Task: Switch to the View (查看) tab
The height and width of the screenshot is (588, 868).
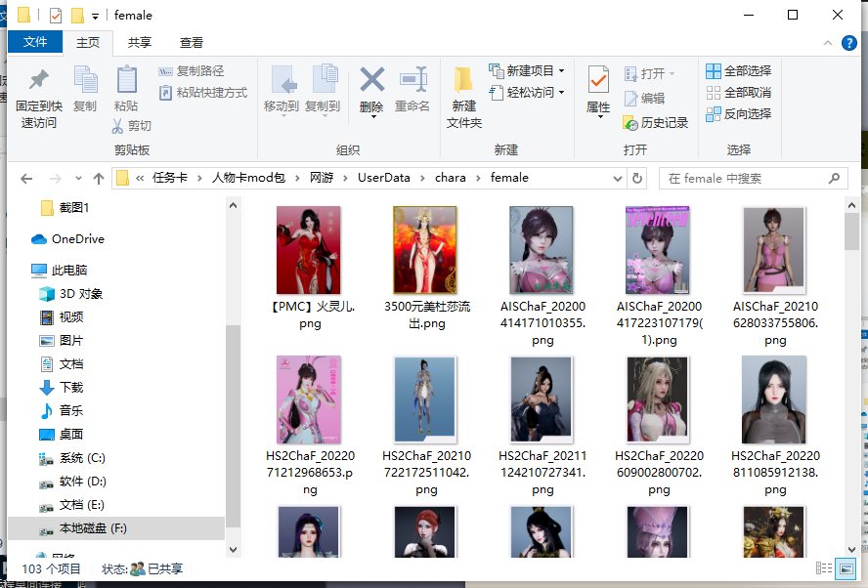Action: 192,43
